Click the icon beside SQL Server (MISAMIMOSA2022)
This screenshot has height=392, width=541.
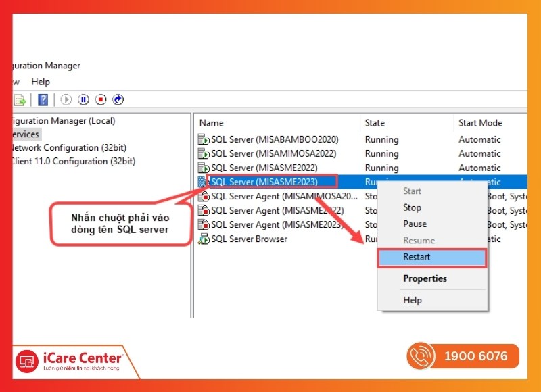204,153
